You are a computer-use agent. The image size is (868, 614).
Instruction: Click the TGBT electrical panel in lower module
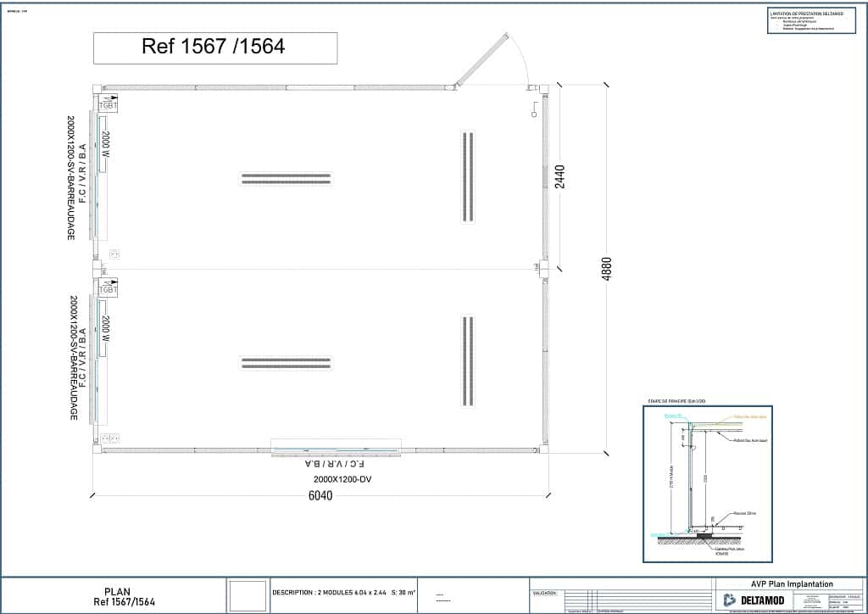(108, 288)
